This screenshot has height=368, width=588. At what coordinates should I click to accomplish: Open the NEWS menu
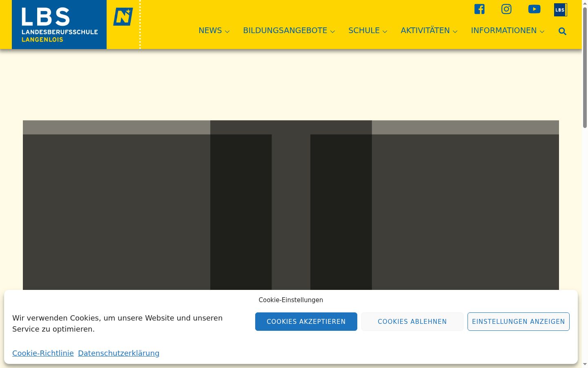[210, 31]
